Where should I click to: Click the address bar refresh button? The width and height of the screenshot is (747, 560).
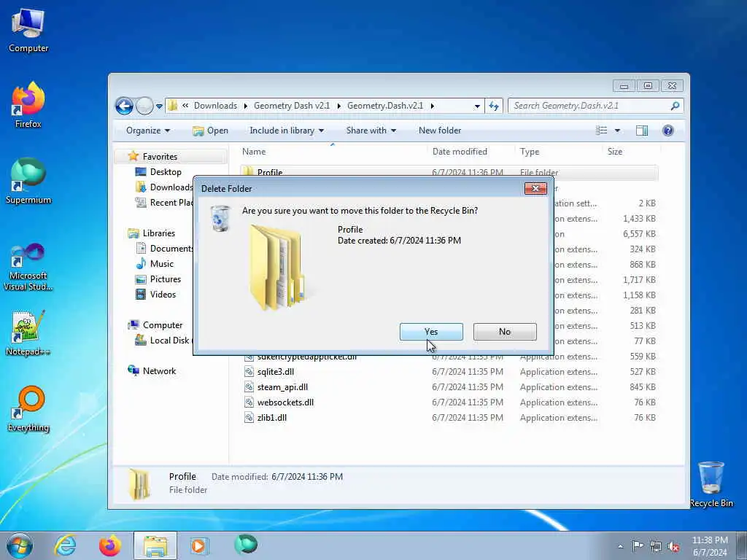click(x=494, y=106)
